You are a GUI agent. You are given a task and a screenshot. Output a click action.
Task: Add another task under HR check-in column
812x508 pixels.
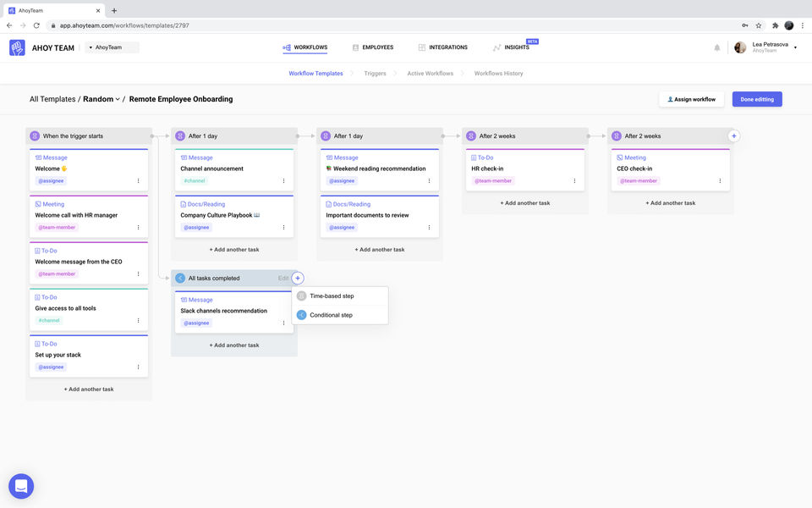click(x=525, y=203)
